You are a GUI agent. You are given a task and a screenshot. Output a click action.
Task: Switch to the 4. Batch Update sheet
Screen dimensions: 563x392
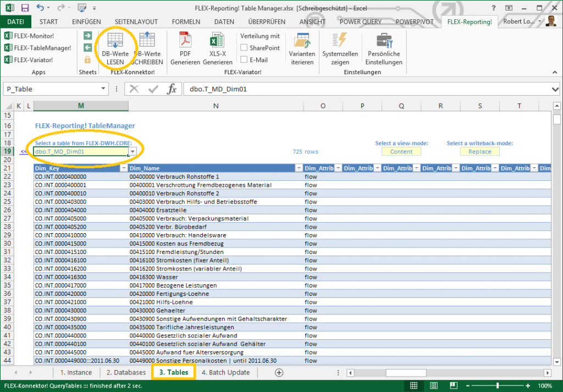(x=225, y=372)
